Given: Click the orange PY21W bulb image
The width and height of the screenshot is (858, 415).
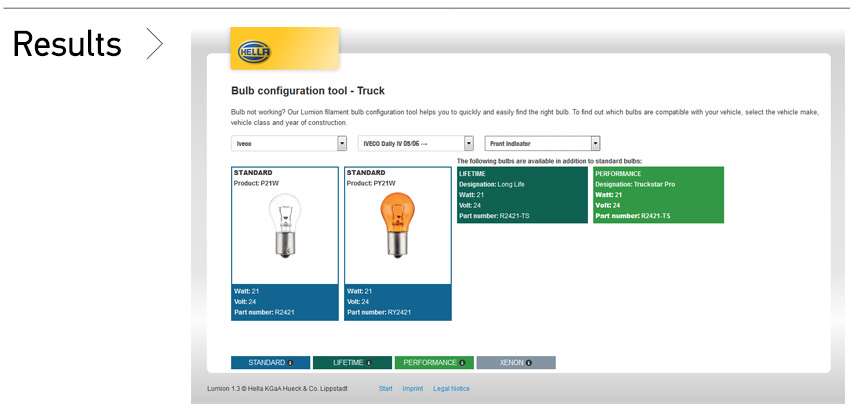Looking at the screenshot, I should point(398,225).
